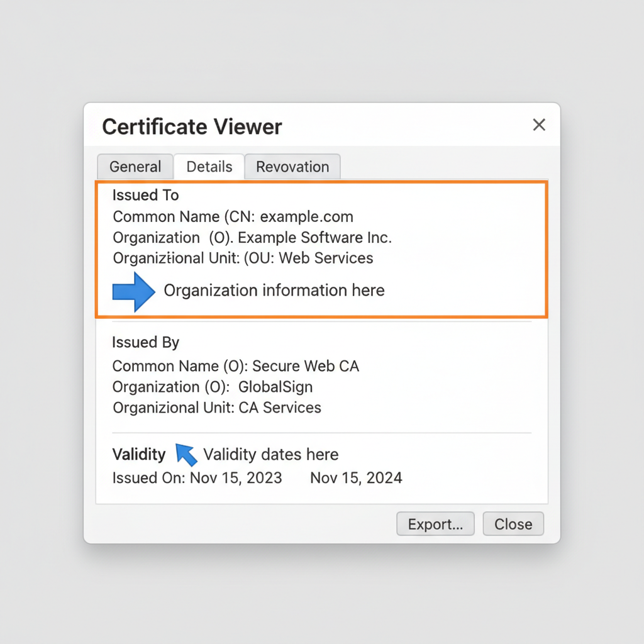
Task: Click the Export... button
Action: [x=435, y=524]
